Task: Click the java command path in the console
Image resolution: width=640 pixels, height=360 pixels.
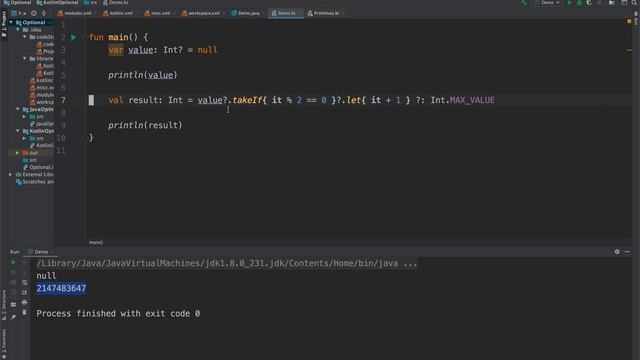Action: [227, 264]
